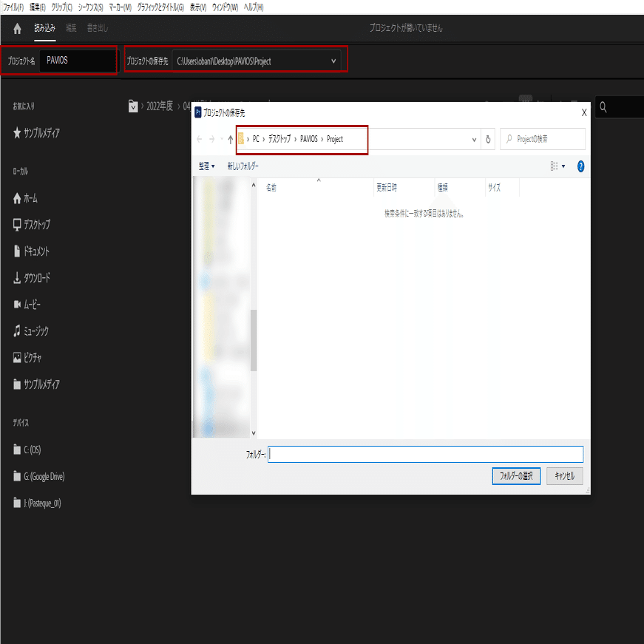The image size is (644, 644).
Task: Switch to the 書き出し tab
Action: pos(98,28)
